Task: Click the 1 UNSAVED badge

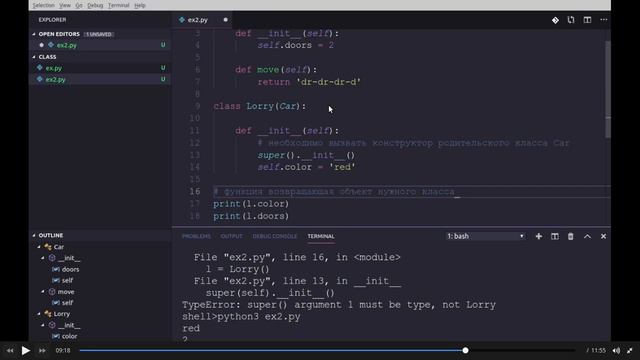Action: (x=98, y=34)
